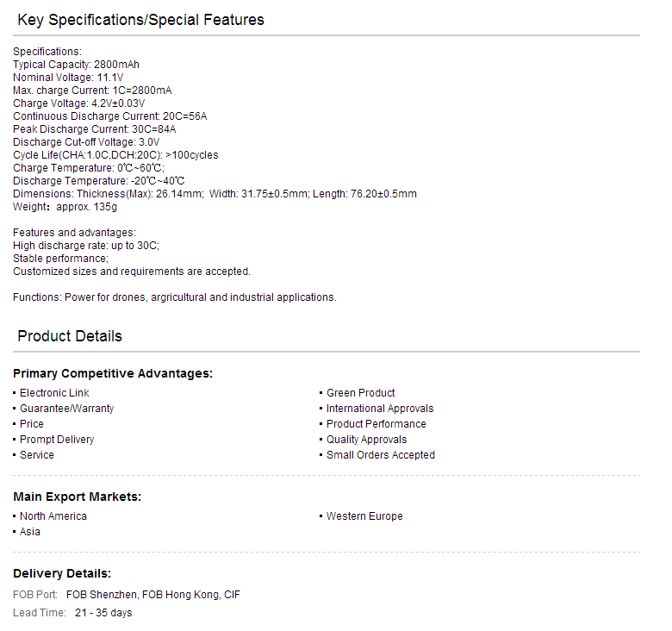Select the Service list item

tap(37, 455)
